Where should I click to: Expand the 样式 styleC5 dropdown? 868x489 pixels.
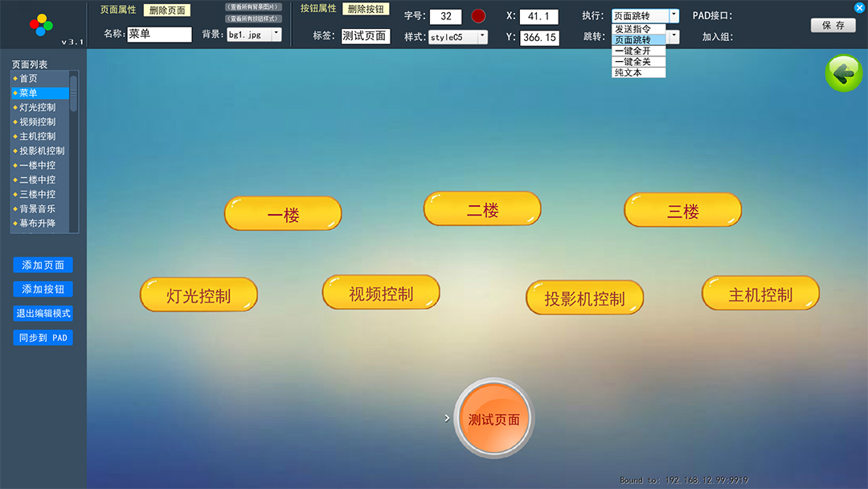[x=482, y=37]
